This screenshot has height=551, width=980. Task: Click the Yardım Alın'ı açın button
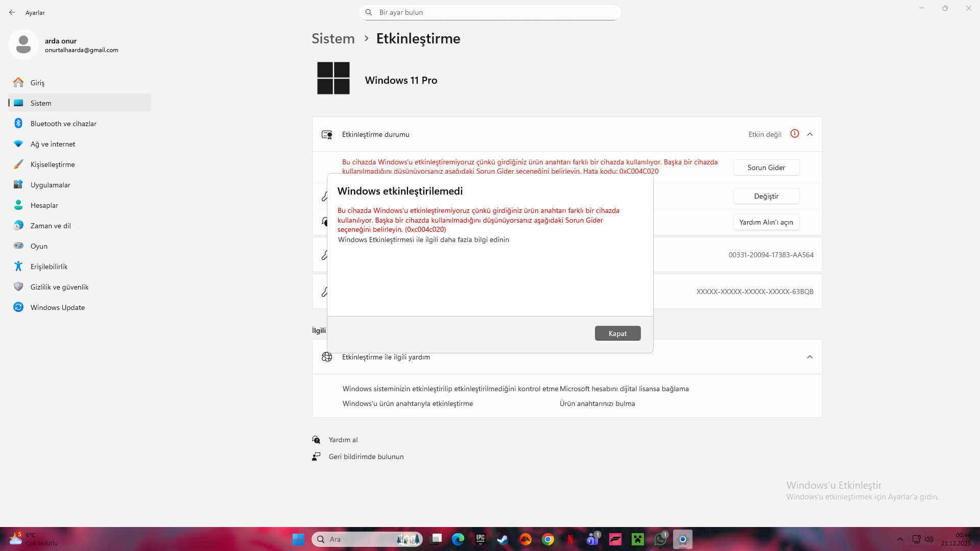[x=766, y=222]
